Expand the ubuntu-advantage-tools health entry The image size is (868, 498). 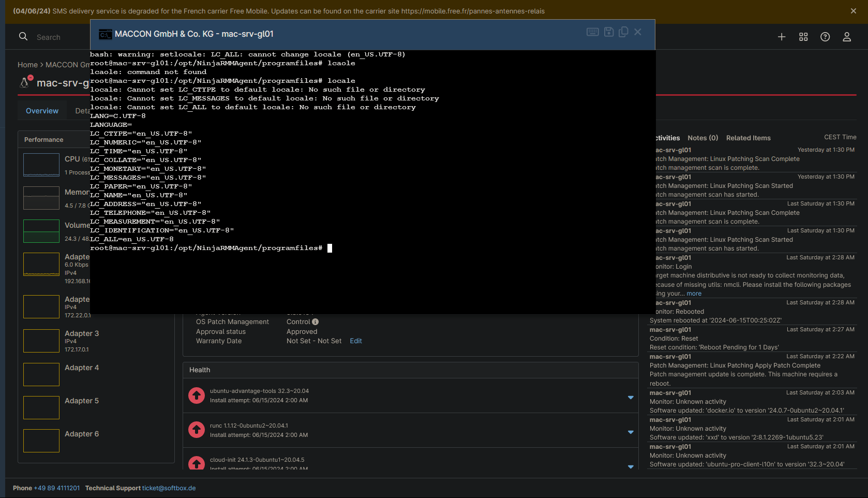(x=631, y=398)
